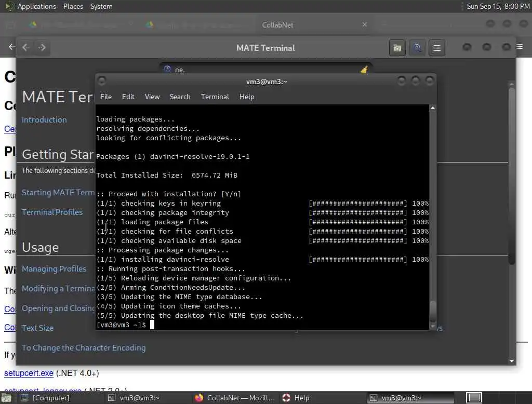The height and width of the screenshot is (404, 532).
Task: Click the Help viewer scrollbar thumb
Action: [x=512, y=176]
